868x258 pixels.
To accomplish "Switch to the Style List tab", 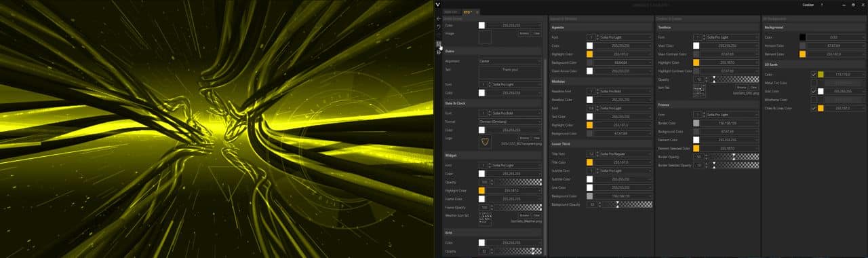I will click(x=450, y=12).
